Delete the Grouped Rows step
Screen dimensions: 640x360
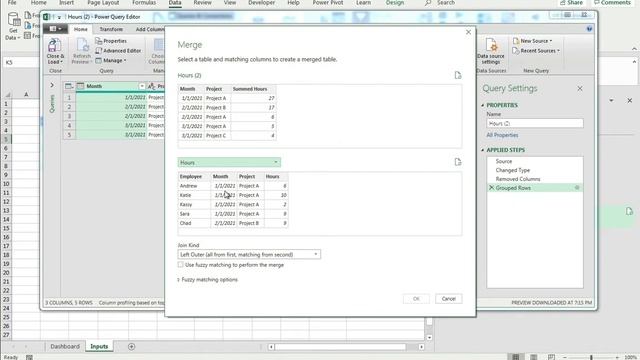[x=491, y=188]
